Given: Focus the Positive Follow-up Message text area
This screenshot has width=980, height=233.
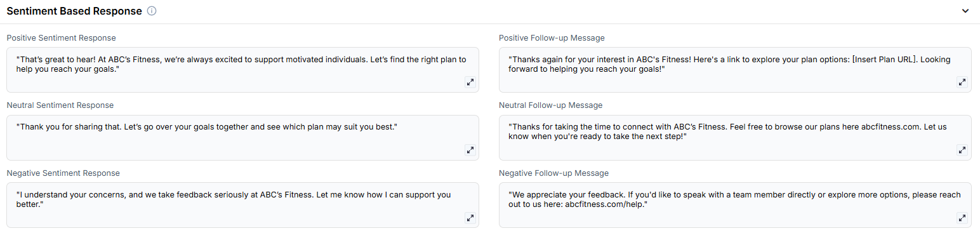Looking at the screenshot, I should click(735, 70).
